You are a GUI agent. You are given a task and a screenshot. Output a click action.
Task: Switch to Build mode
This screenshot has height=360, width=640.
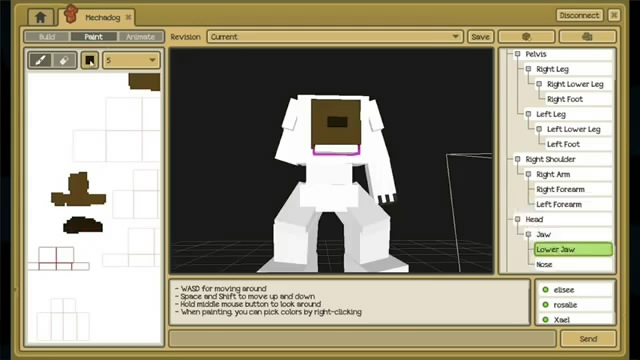(47, 37)
